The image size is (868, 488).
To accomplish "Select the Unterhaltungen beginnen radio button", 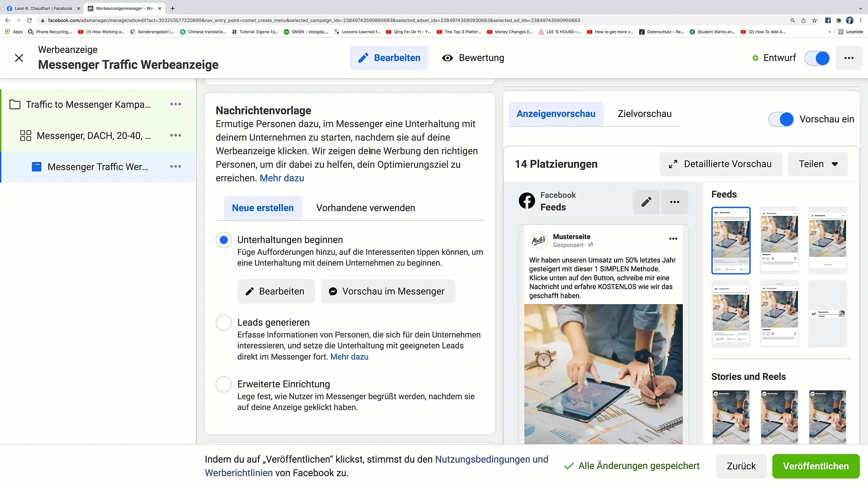I will [224, 239].
